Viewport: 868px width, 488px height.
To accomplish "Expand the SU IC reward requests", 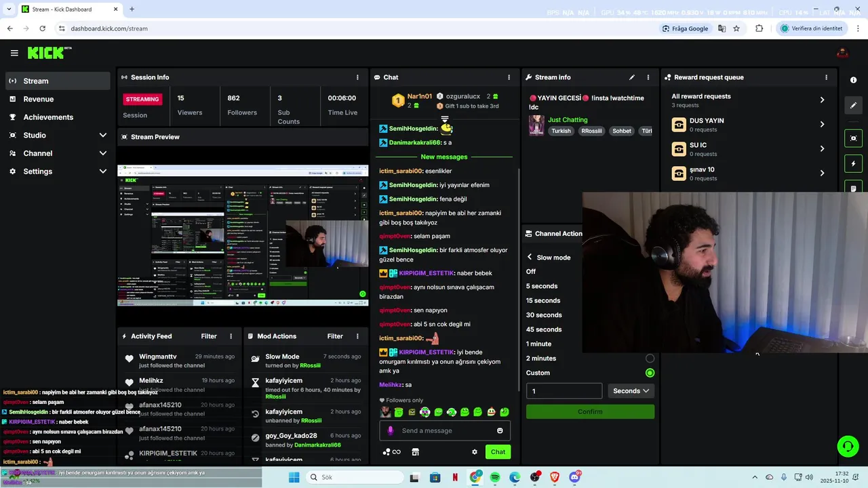I will point(822,148).
